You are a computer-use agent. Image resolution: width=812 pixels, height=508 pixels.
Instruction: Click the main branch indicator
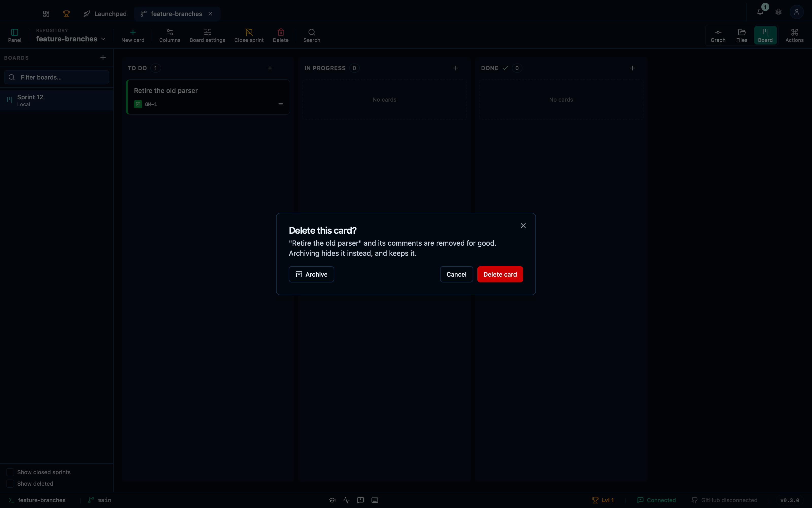point(100,500)
